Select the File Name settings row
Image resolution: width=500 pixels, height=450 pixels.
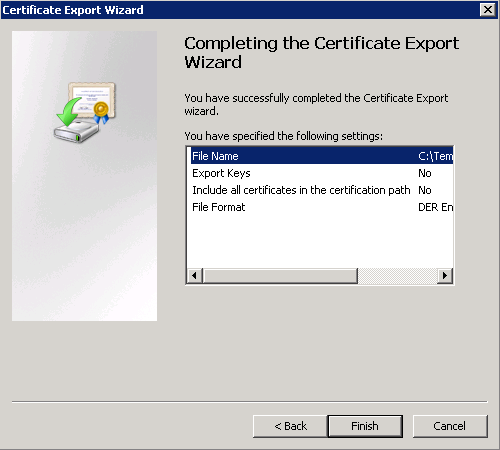tap(322, 156)
